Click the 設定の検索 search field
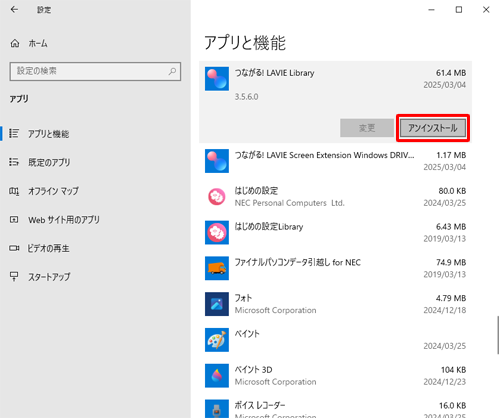Screen dimensions: 500x418 [x=95, y=71]
